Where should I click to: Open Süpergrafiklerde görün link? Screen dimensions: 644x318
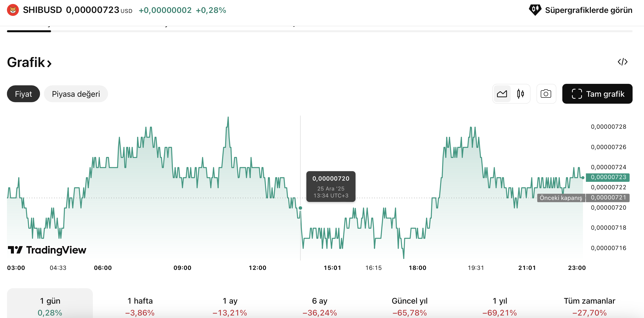click(x=588, y=10)
